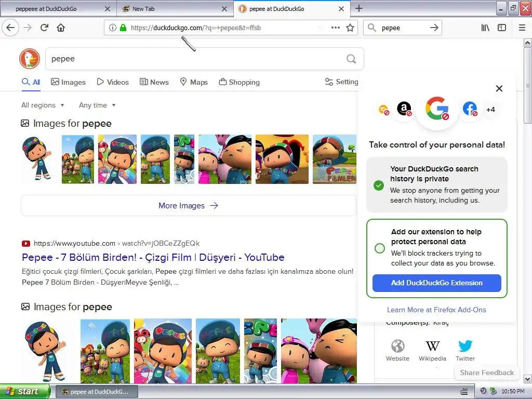Open page actions three-dot menu
532x399 pixels.
click(335, 28)
